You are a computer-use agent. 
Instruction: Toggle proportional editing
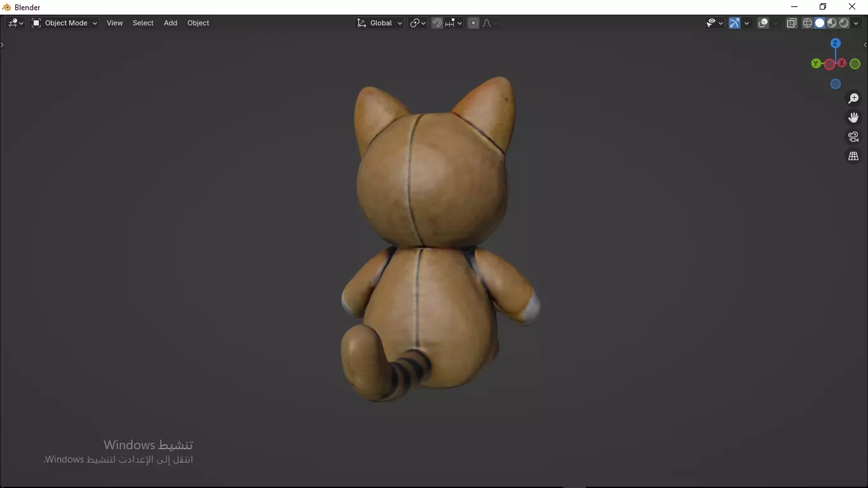473,23
